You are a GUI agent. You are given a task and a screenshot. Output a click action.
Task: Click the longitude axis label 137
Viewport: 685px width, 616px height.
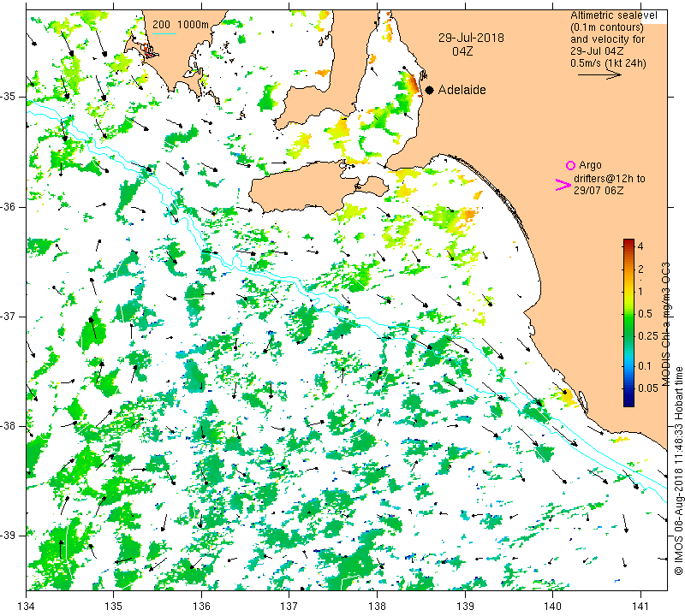[x=289, y=606]
